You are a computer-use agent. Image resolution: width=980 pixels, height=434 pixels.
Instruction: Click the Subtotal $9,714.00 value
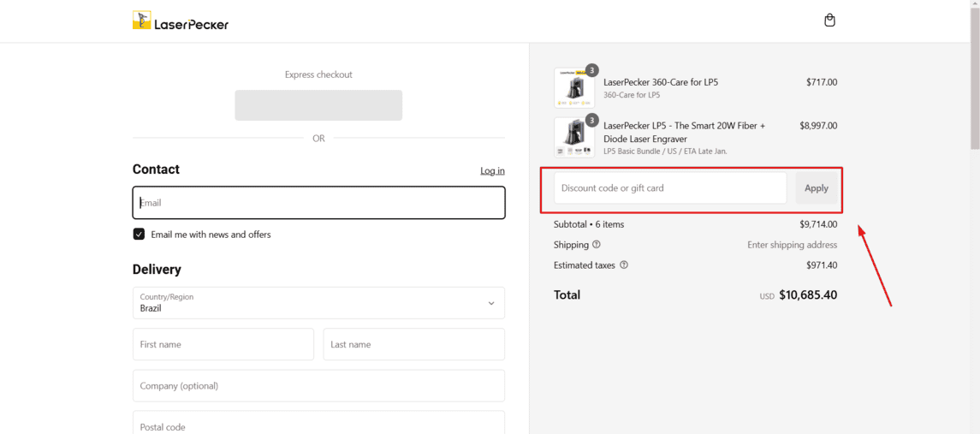(818, 224)
